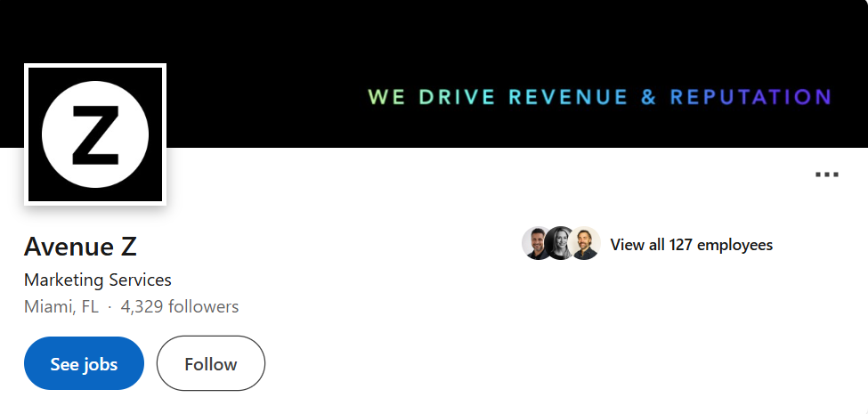Select the third employee avatar with beard
Screen dimensions: 868x414
584,243
